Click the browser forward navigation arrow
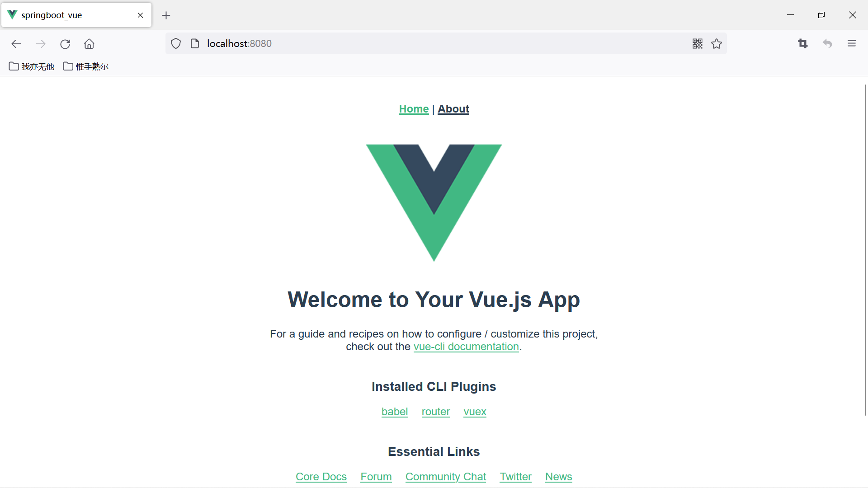The image size is (868, 488). (x=41, y=43)
